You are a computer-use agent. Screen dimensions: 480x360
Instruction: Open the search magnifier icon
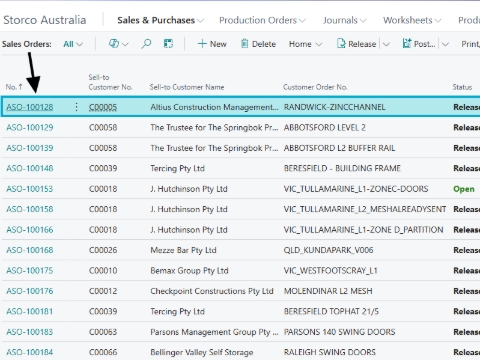pos(146,44)
